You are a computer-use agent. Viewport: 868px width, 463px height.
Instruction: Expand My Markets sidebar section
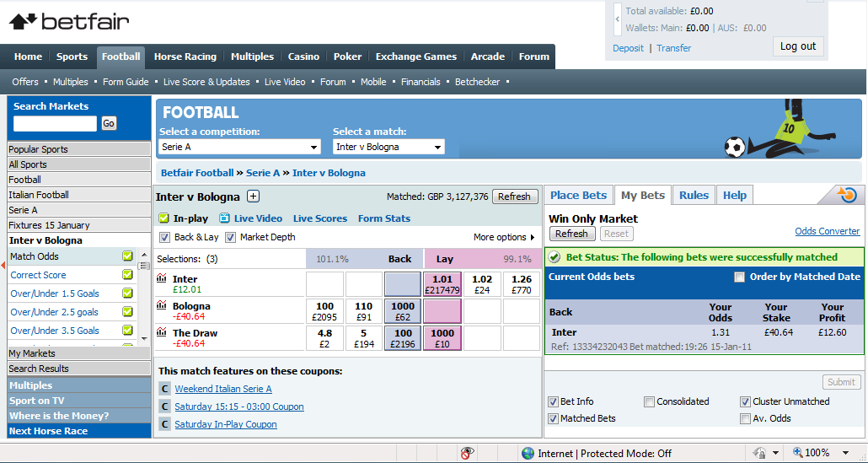click(x=79, y=353)
